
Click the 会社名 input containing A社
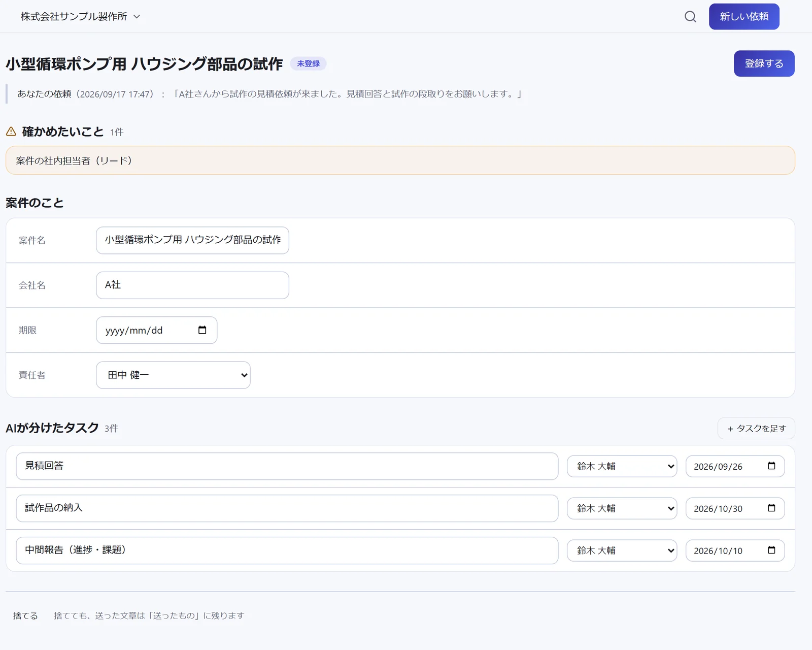[192, 285]
